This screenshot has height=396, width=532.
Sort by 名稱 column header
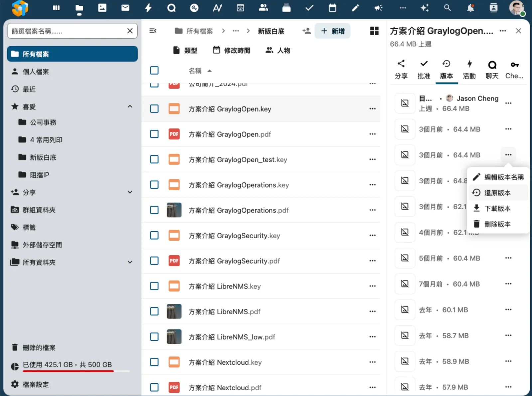tap(195, 71)
